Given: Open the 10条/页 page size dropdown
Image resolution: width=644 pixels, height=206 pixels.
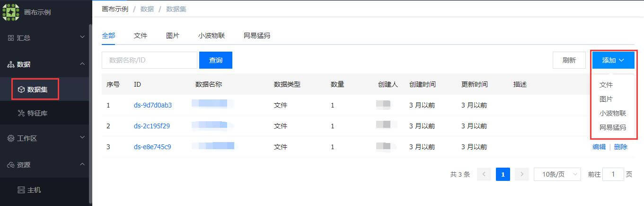Looking at the screenshot, I should [x=557, y=174].
